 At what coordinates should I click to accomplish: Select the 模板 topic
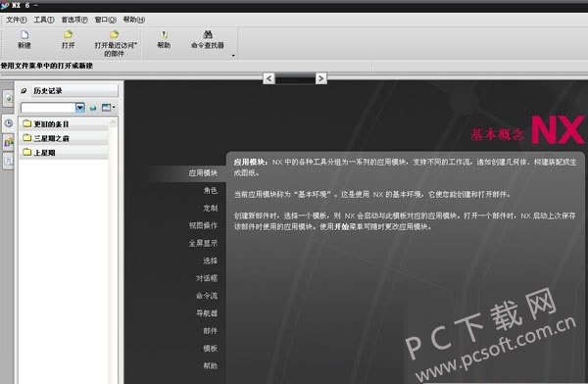211,349
